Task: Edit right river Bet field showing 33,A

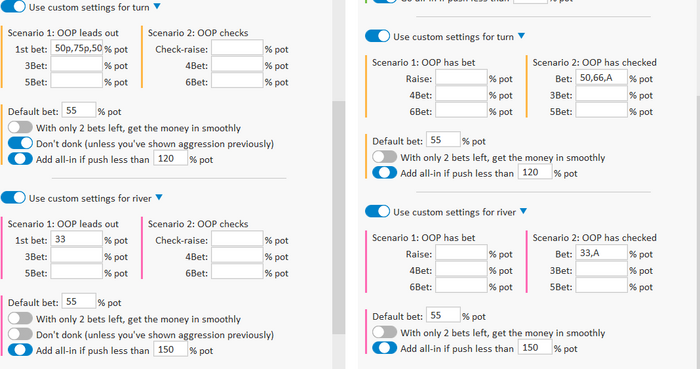Action: 602,253
